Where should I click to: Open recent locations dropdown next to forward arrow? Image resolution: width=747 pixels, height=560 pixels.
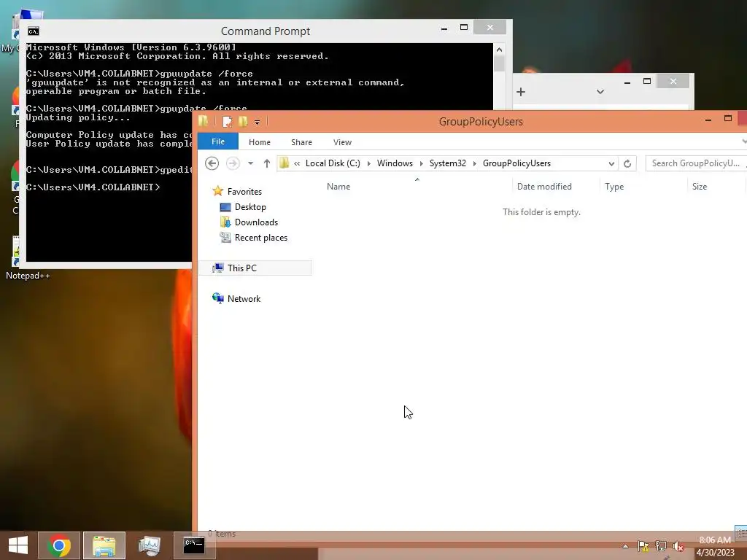251,163
